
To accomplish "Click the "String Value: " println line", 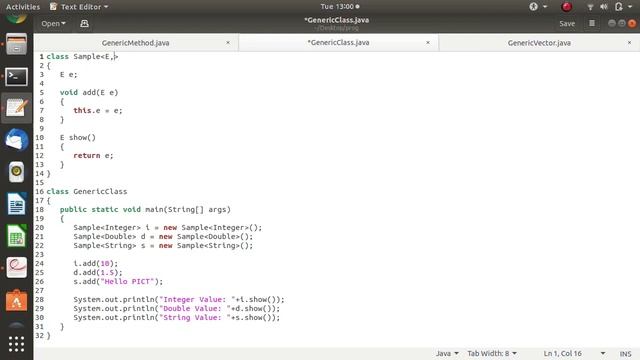I will (x=177, y=318).
